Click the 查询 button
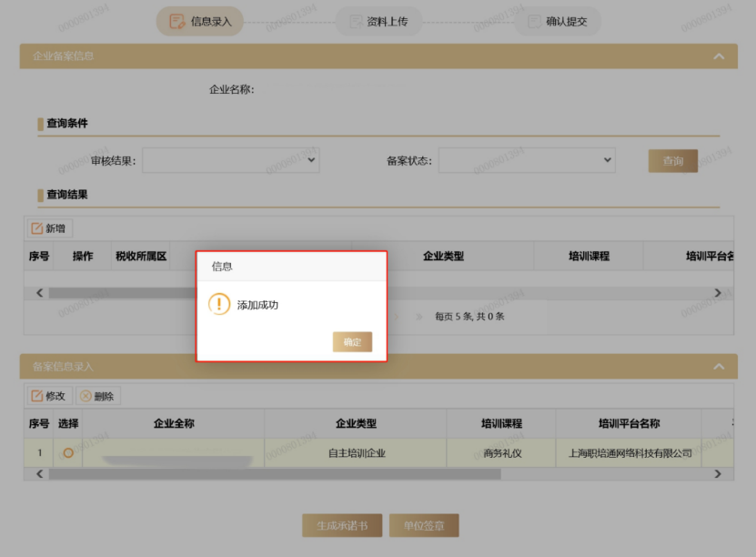Viewport: 756px width, 557px height. [673, 160]
